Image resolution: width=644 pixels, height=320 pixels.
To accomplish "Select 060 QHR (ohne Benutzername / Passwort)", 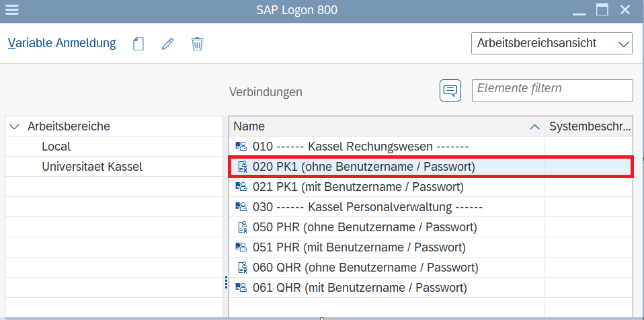I will point(431,268).
